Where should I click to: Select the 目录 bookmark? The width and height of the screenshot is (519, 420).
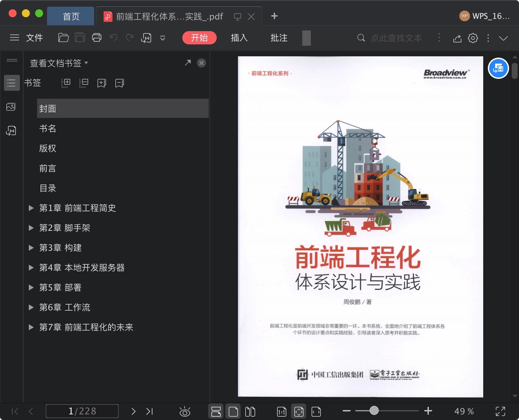pos(48,188)
